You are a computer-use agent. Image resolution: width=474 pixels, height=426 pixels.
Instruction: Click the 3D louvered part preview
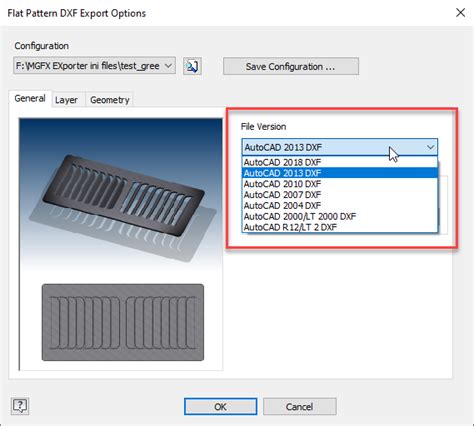[x=123, y=197]
